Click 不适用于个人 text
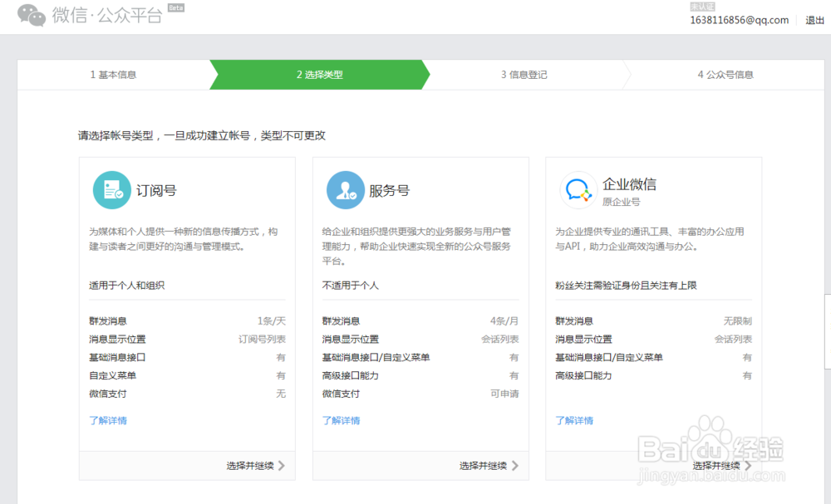 pyautogui.click(x=351, y=286)
